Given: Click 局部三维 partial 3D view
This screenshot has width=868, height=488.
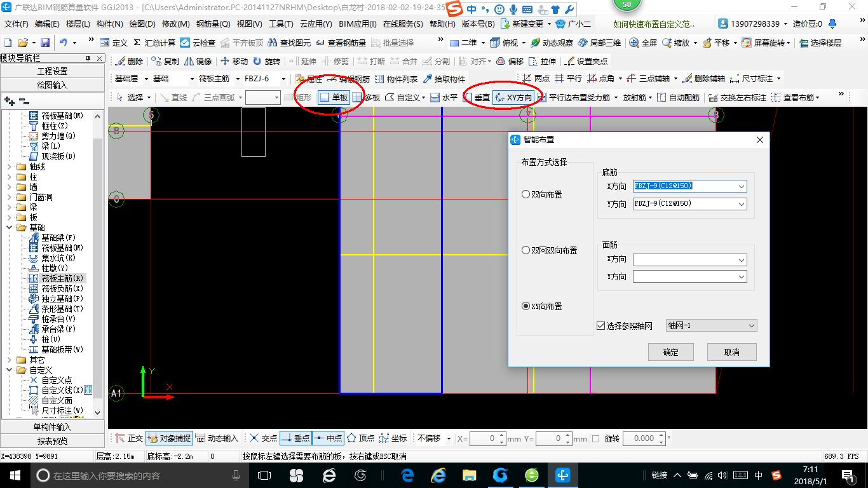Looking at the screenshot, I should [599, 43].
